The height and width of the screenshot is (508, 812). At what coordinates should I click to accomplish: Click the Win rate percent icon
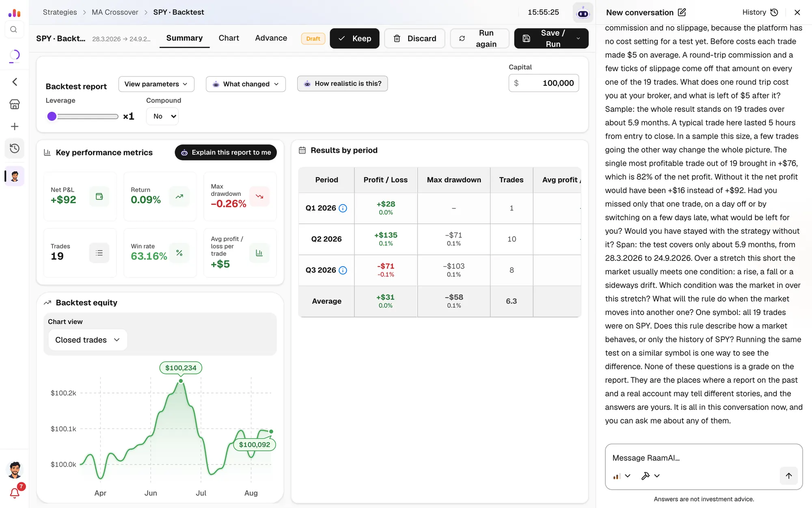click(x=179, y=253)
